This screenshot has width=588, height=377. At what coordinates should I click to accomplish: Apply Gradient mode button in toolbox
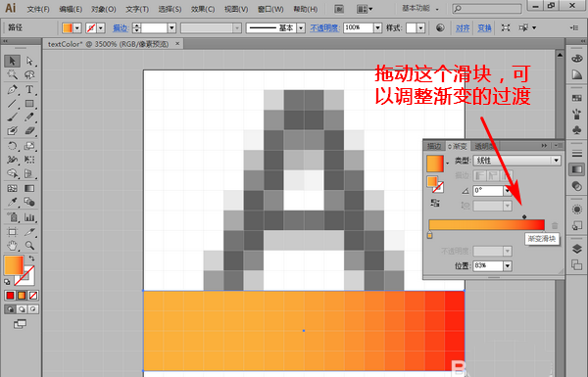point(22,296)
